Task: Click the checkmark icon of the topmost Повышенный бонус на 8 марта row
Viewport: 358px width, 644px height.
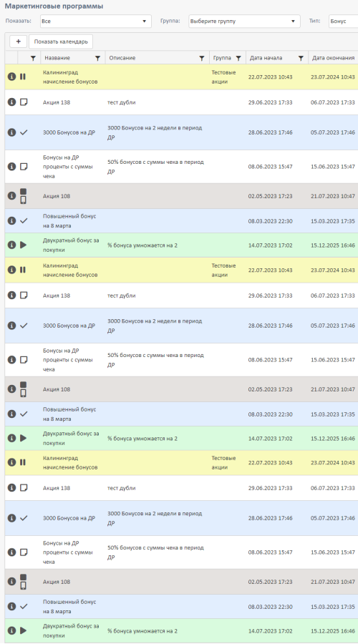Action: [24, 220]
